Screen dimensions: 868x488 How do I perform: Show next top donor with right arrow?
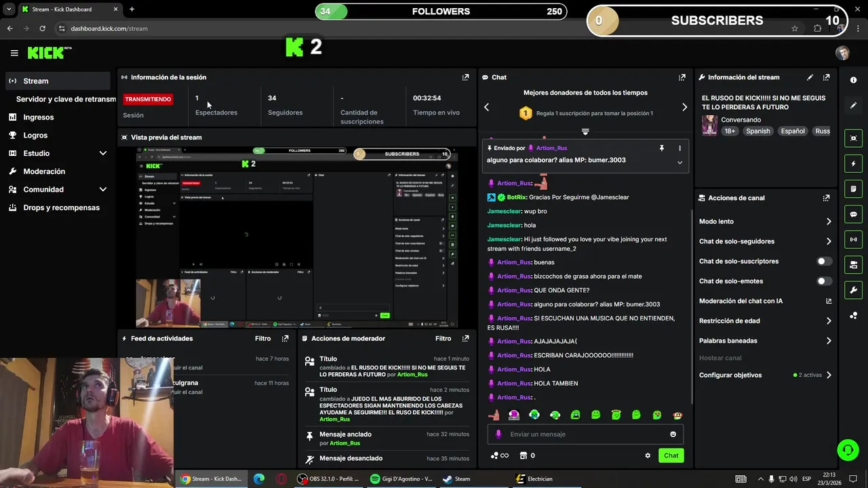click(684, 107)
